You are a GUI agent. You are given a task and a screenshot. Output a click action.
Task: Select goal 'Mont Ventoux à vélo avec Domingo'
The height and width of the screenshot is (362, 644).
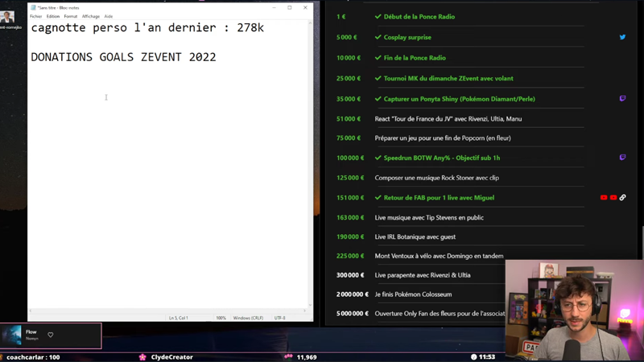pos(439,256)
